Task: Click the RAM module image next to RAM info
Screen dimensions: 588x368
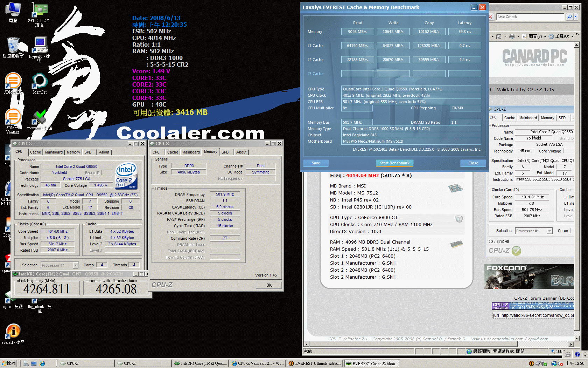Action: pos(456,244)
